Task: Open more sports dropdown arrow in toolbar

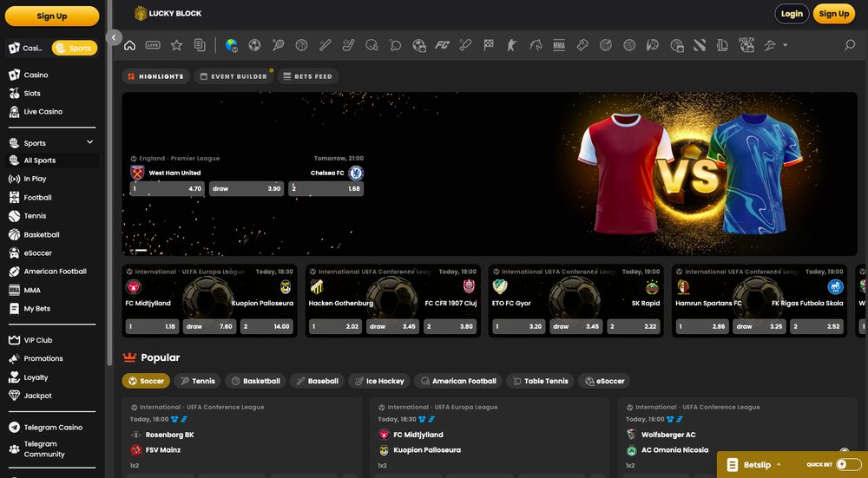Action: (x=786, y=45)
